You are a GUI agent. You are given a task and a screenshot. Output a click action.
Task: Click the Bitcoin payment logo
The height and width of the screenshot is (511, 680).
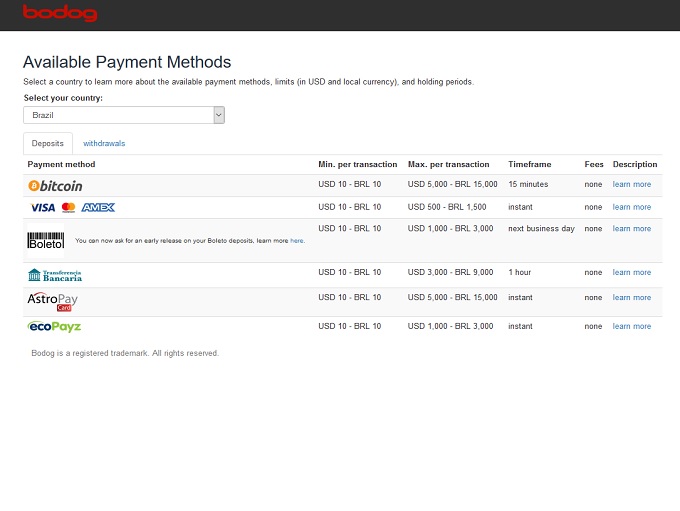coord(56,186)
